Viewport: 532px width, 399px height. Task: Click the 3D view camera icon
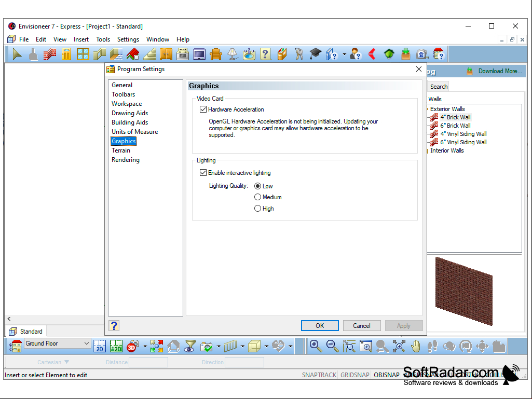pyautogui.click(x=132, y=346)
